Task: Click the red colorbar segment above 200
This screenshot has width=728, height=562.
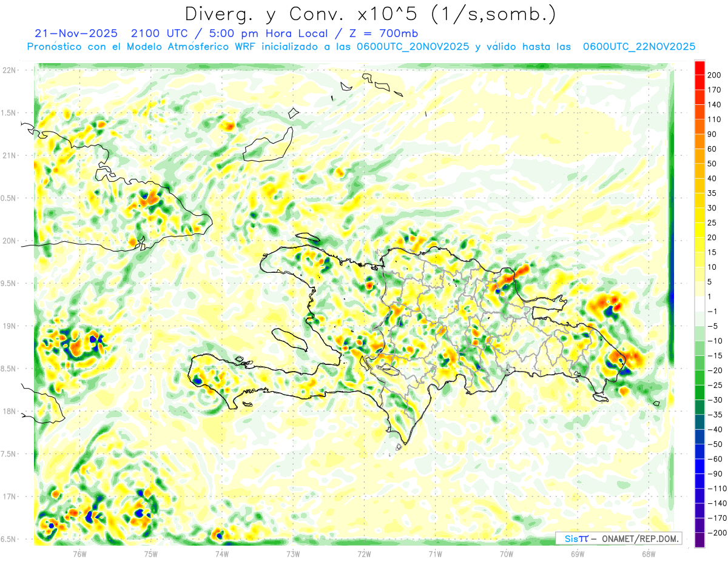Action: click(x=699, y=67)
